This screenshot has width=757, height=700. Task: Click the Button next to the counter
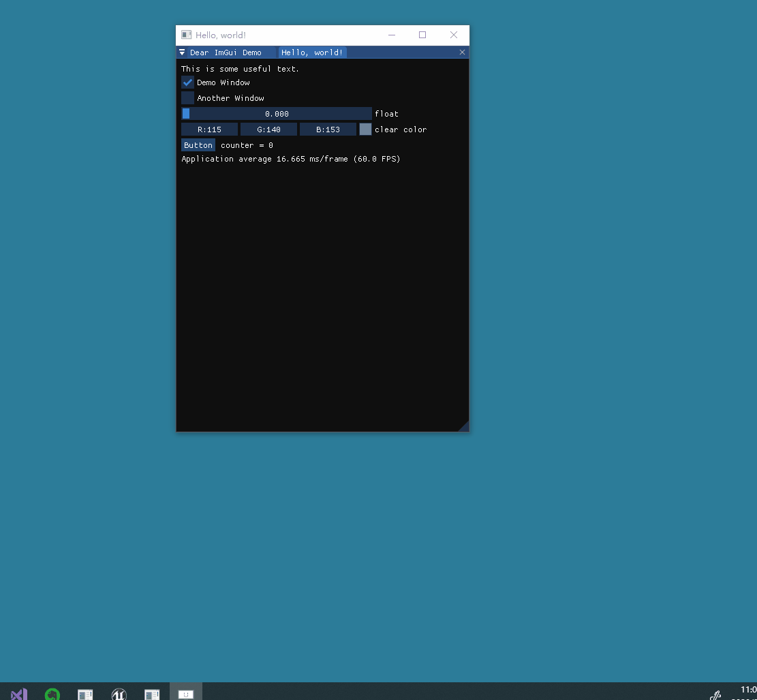pyautogui.click(x=198, y=145)
